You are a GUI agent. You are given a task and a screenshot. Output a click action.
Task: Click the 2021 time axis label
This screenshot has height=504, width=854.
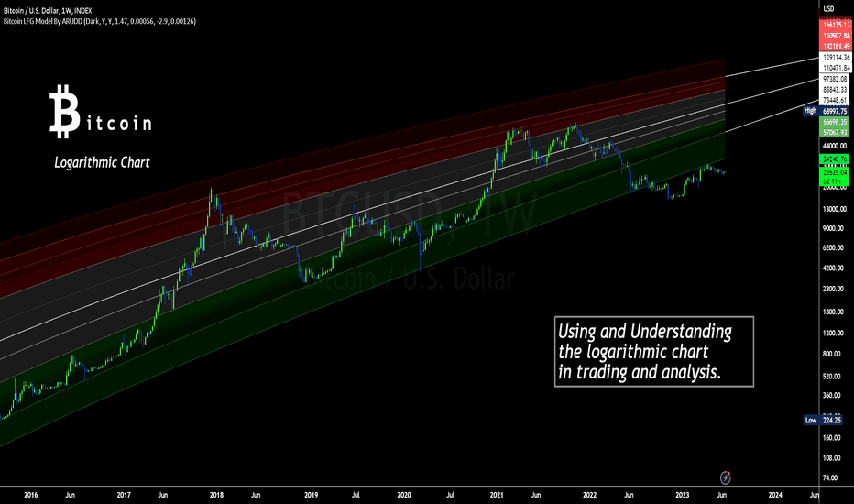497,495
